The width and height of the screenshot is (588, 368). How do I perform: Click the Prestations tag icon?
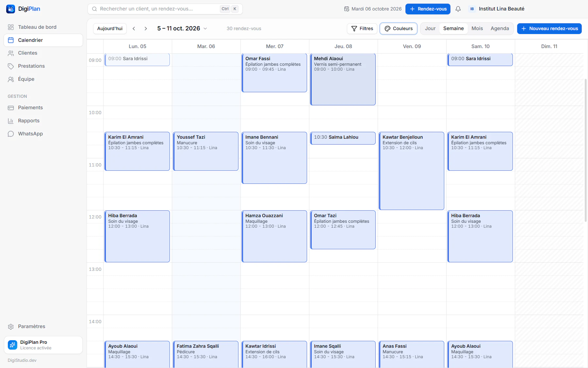(x=11, y=66)
